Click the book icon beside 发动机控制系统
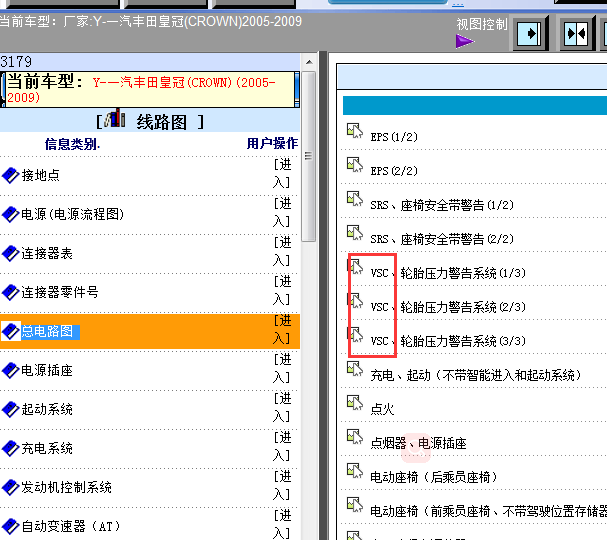 pos(10,487)
